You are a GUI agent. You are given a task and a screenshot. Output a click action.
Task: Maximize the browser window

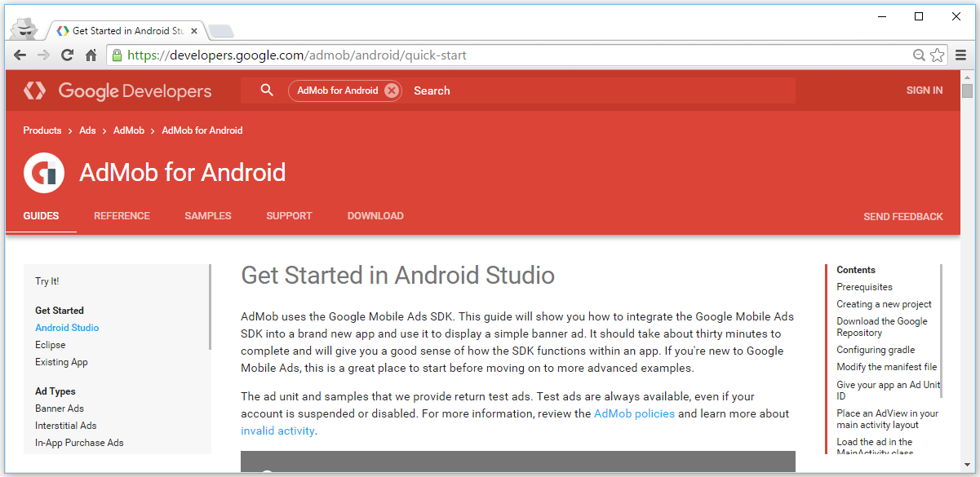coord(919,16)
